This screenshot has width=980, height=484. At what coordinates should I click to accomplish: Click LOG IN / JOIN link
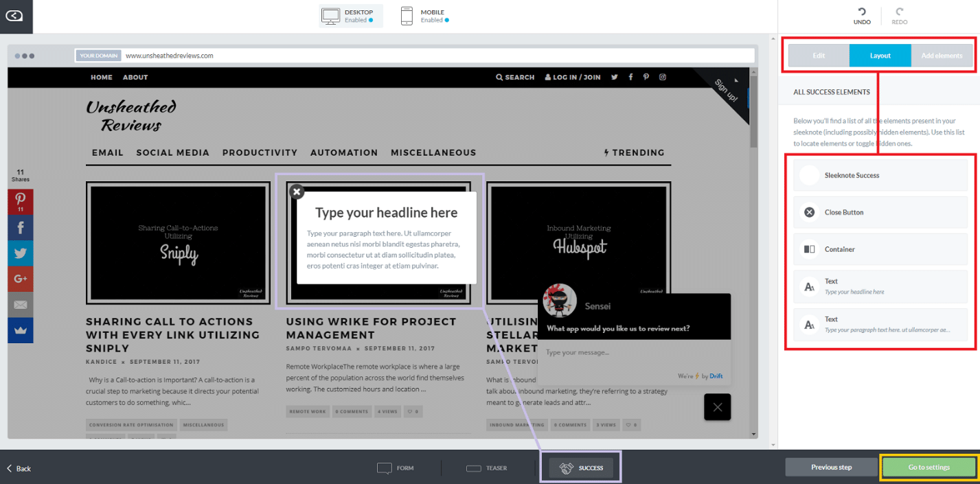(x=573, y=78)
